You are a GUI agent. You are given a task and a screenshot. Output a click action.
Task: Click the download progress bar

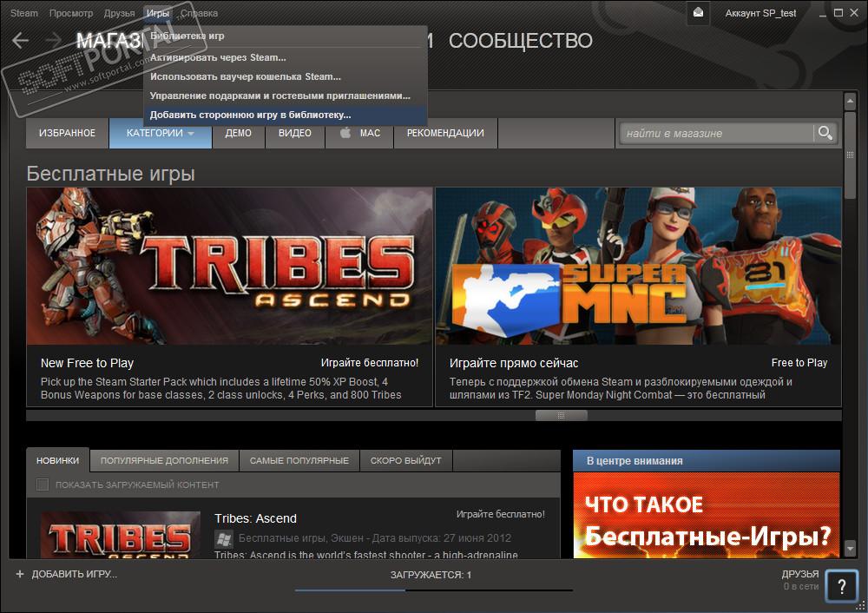[433, 590]
